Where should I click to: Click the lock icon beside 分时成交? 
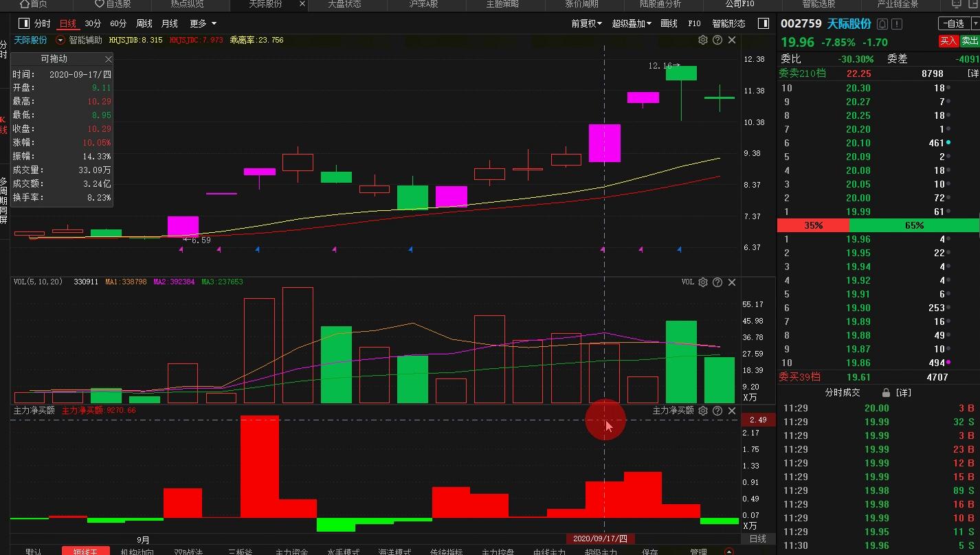886,392
